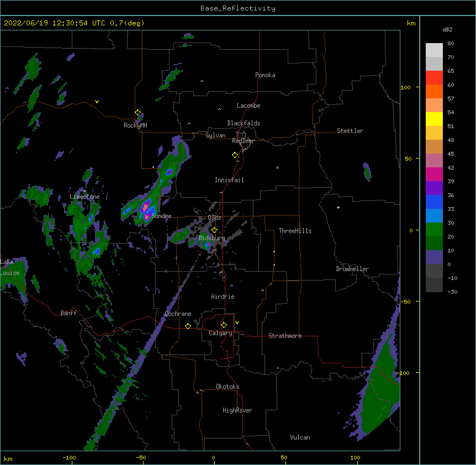Select the yellow diamond marker right of Cochrane
Viewport: 476px width, 465px height.
[x=188, y=326]
